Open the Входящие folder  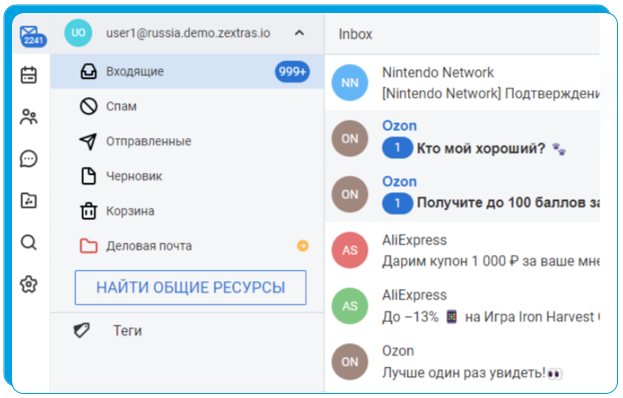(x=187, y=71)
